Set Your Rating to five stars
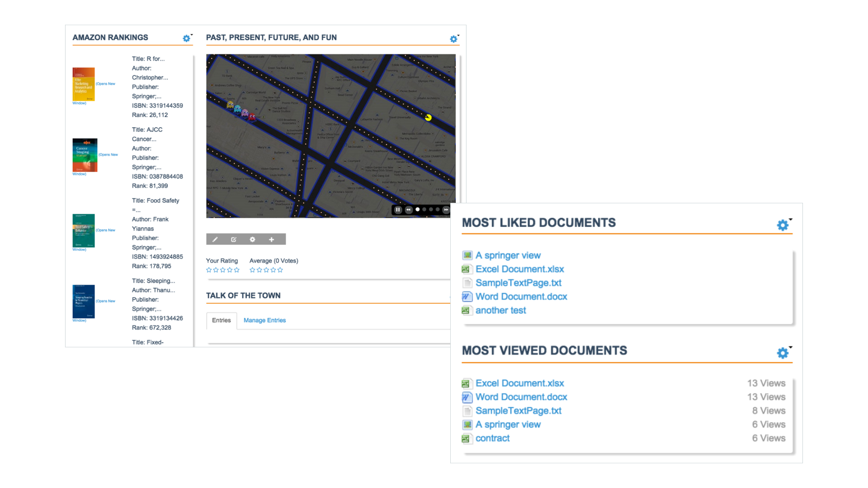The width and height of the screenshot is (868, 488). point(237,270)
